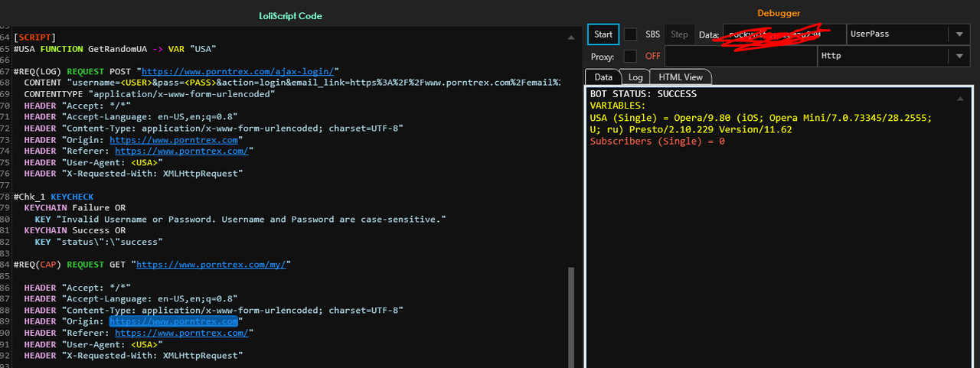Click the '#USA FUNCTION GetRandomUA' line
Image resolution: width=980 pixels, height=368 pixels.
[x=115, y=48]
